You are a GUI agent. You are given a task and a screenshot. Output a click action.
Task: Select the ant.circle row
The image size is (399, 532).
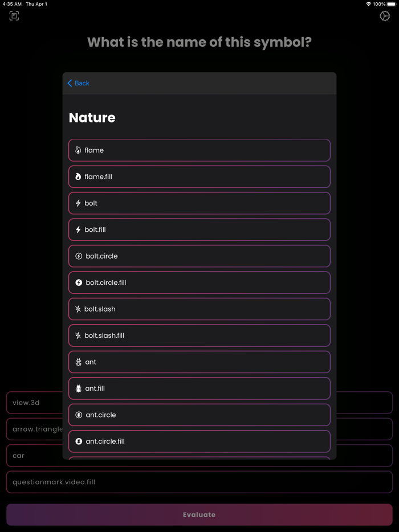(199, 415)
